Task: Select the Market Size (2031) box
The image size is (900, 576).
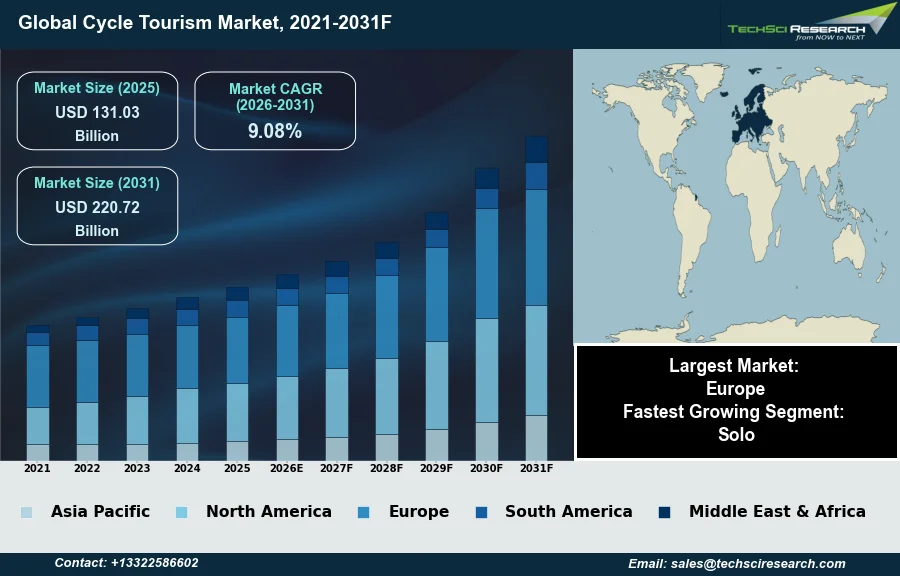Action: 97,206
